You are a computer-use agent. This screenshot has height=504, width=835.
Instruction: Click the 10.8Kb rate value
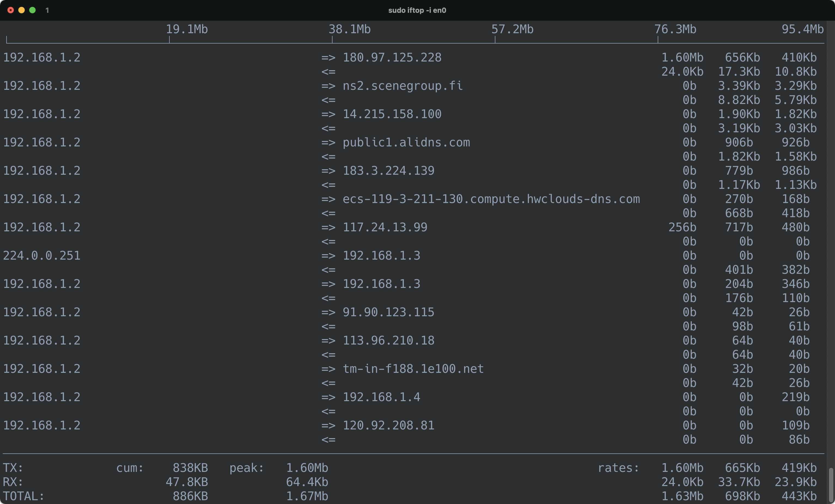[x=796, y=72]
